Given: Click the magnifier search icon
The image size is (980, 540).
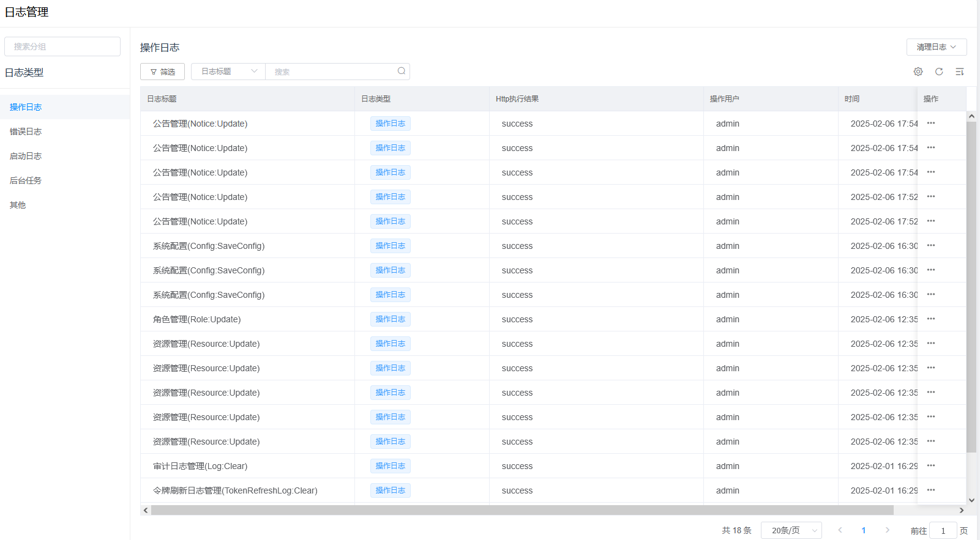Looking at the screenshot, I should (402, 71).
